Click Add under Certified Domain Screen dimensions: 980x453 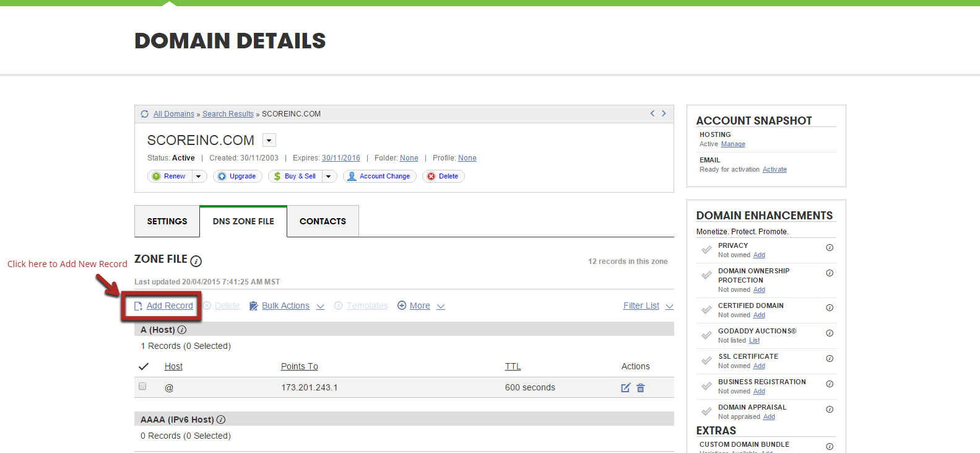pos(759,315)
